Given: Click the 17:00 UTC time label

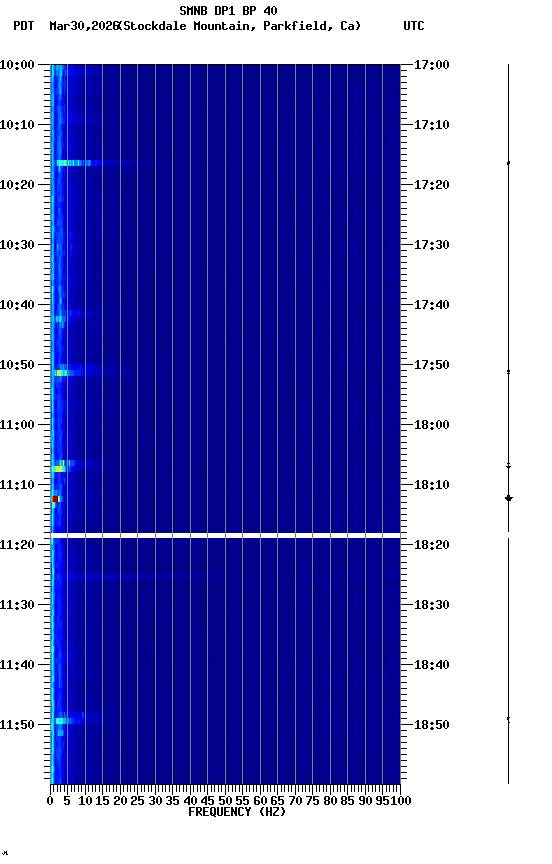Looking at the screenshot, I should (432, 65).
